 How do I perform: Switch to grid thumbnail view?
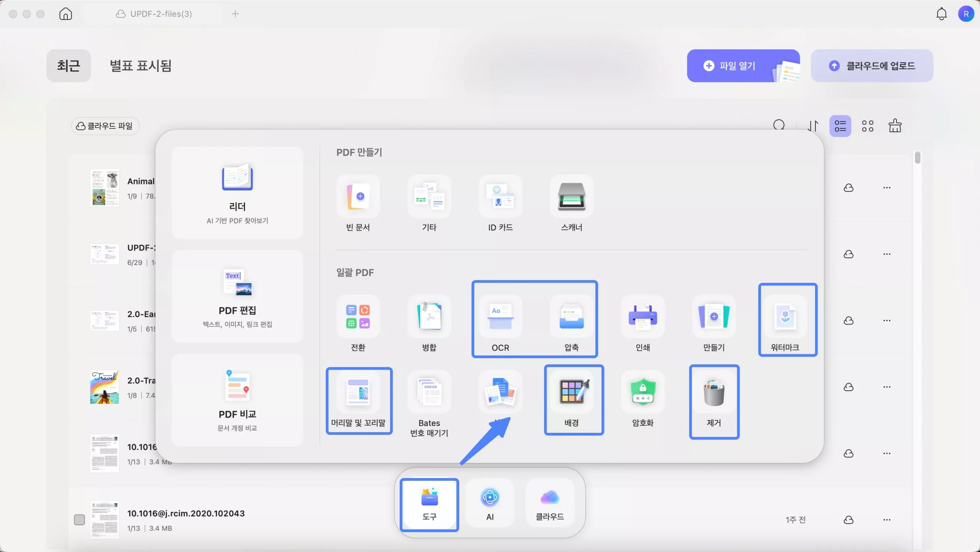tap(867, 126)
